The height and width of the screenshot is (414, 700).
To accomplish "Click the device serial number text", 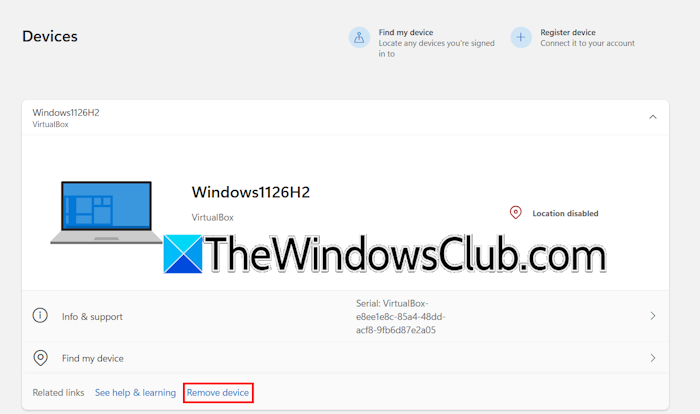I will click(x=400, y=317).
